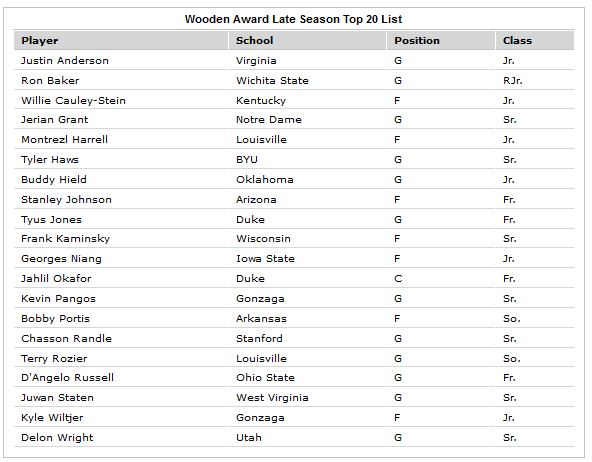
Task: Click D'Angelo Russell player name
Action: [x=68, y=378]
